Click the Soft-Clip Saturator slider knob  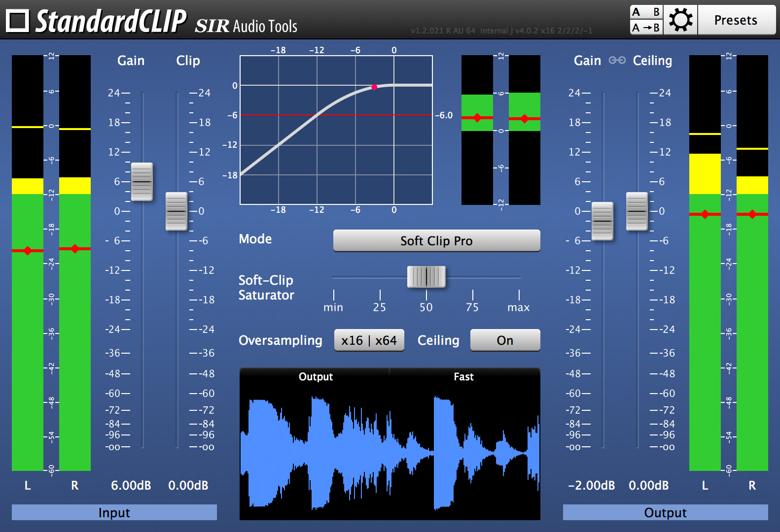(x=426, y=277)
